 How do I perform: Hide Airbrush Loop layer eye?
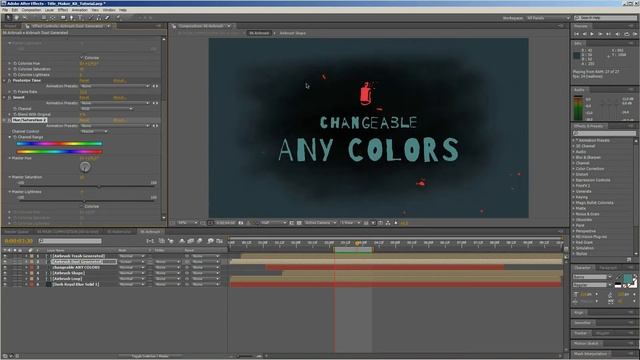point(5,279)
